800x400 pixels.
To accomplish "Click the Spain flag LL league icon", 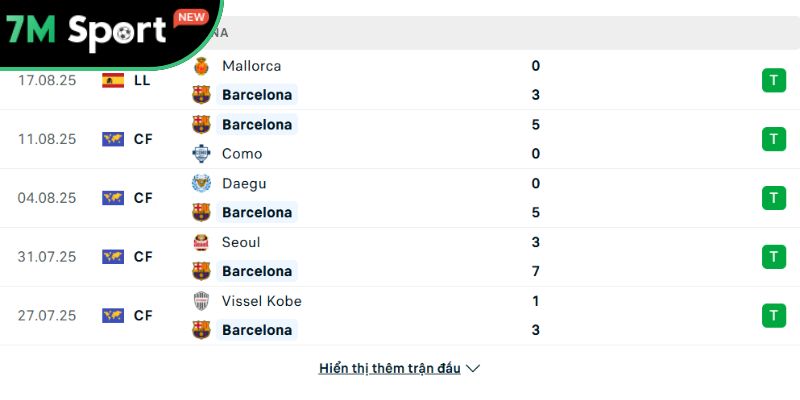I will (113, 81).
